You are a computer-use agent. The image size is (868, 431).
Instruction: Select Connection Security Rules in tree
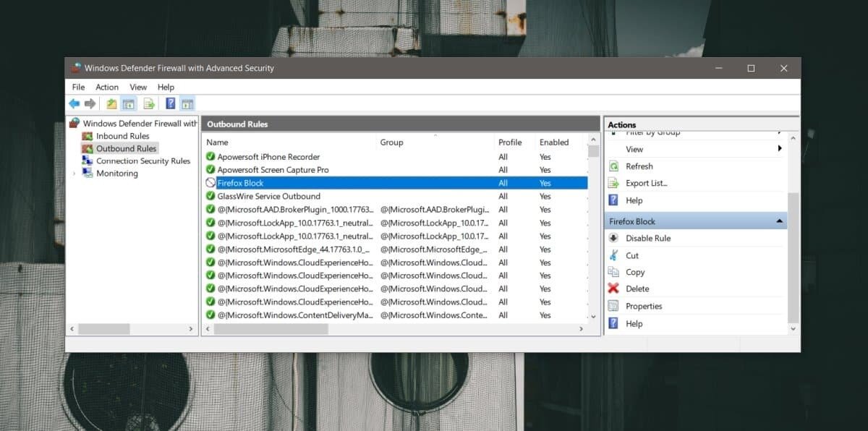pyautogui.click(x=142, y=161)
